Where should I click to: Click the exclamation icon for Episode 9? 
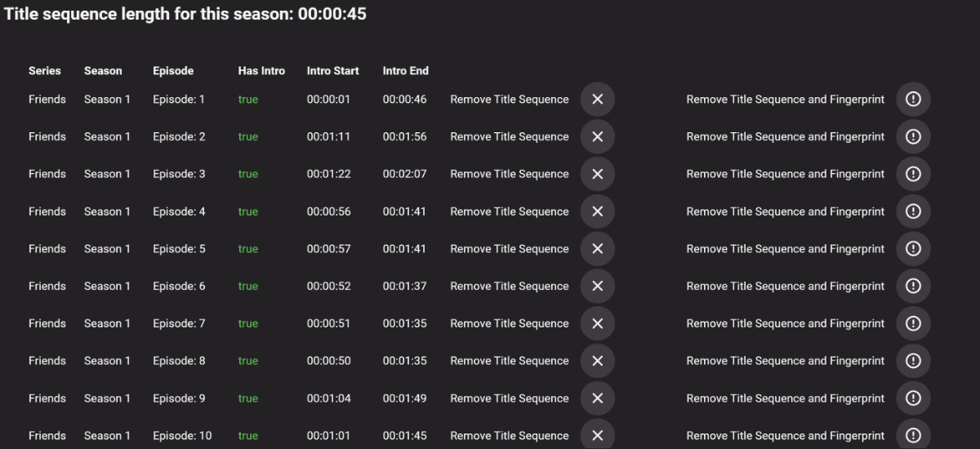(x=913, y=398)
